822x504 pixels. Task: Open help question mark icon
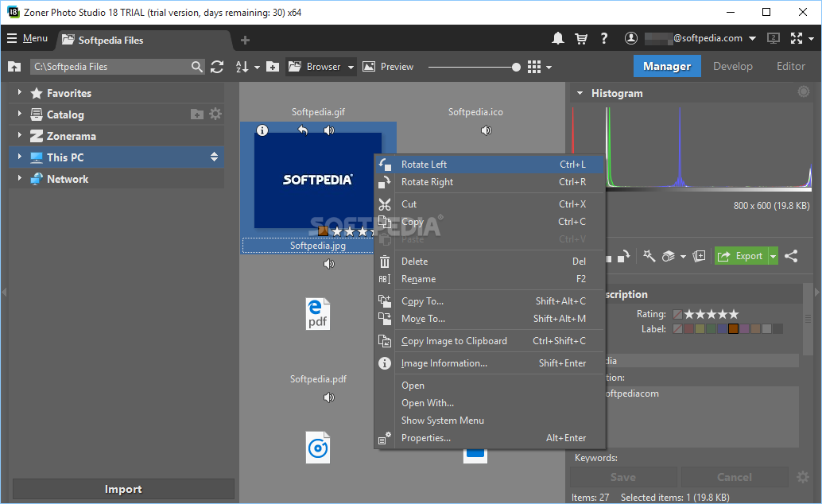(604, 38)
